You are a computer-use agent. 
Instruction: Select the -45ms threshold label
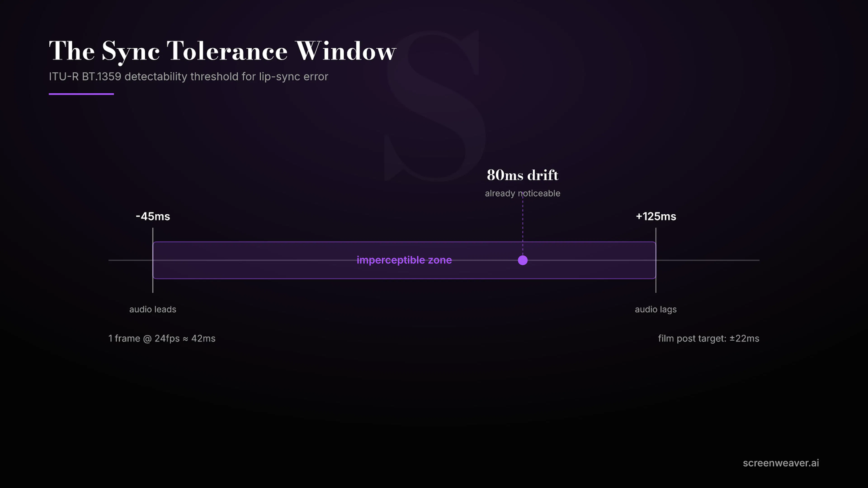(x=153, y=216)
